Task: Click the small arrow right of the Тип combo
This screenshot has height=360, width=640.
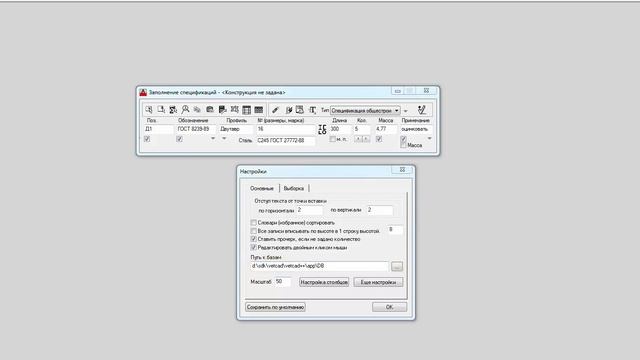Action: pyautogui.click(x=406, y=111)
